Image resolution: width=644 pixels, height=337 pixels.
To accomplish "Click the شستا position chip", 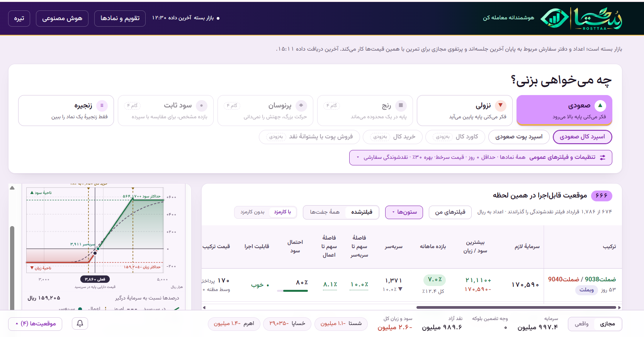I will pyautogui.click(x=341, y=323).
